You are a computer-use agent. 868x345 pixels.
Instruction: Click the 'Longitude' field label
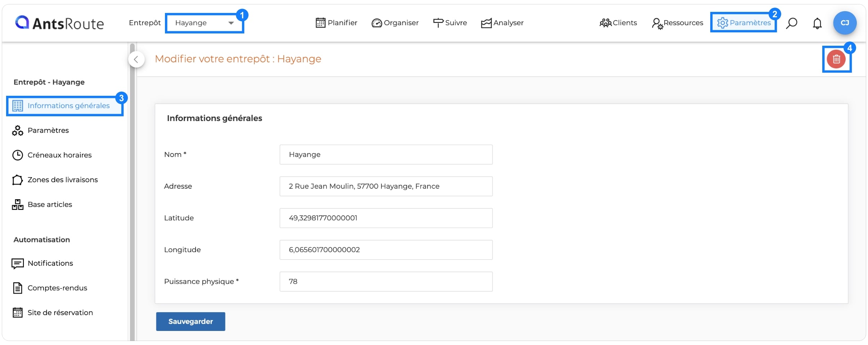(x=182, y=250)
